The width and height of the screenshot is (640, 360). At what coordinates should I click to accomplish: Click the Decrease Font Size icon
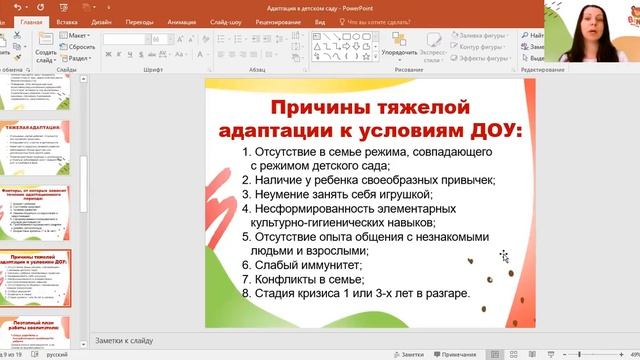pyautogui.click(x=191, y=39)
